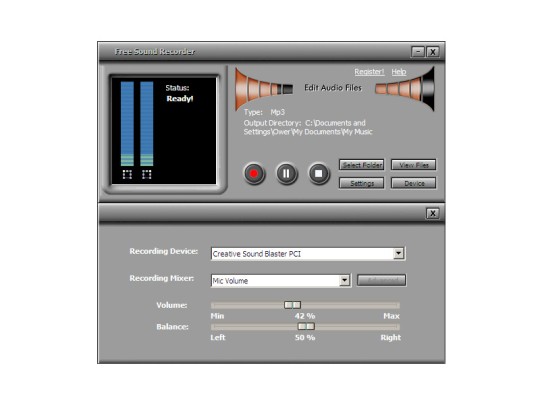Click the Creative Sound Blaster PCI field
Screen dimensions: 540x405
coord(308,254)
